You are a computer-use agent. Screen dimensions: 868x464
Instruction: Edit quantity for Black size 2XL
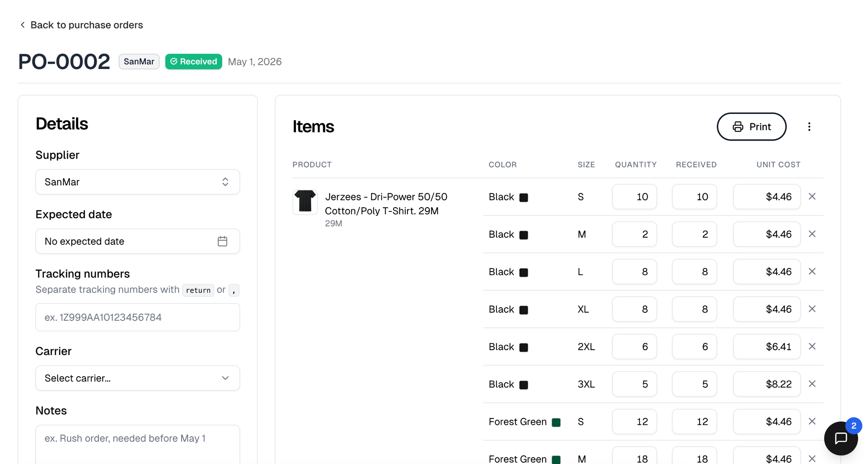pos(635,347)
